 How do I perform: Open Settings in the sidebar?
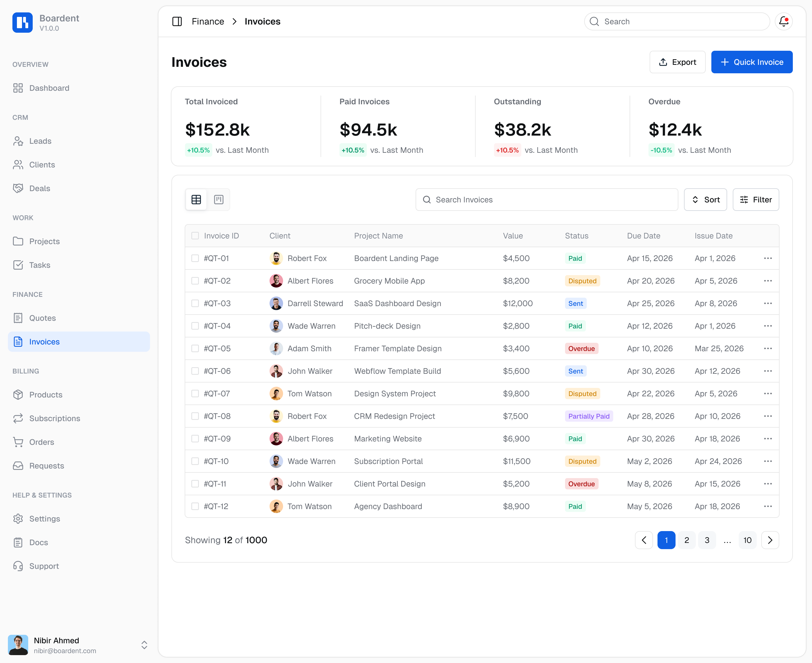pos(79,519)
